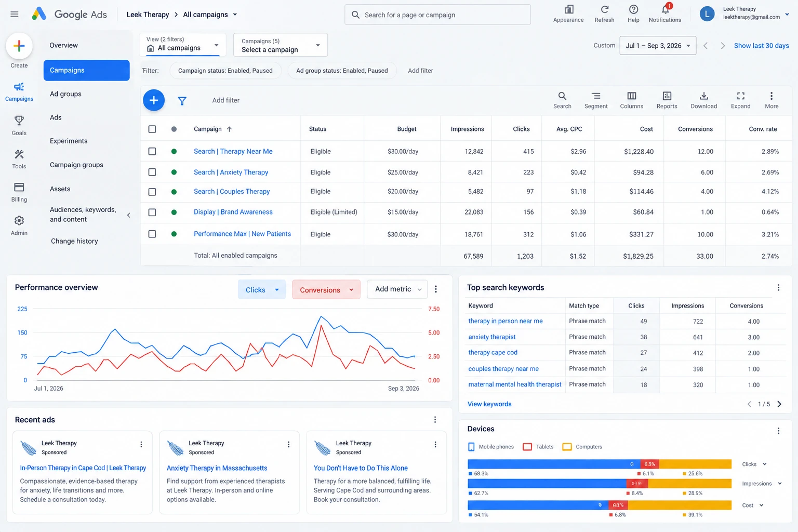Open Top search keywords three-dot menu
The width and height of the screenshot is (798, 532).
(778, 288)
